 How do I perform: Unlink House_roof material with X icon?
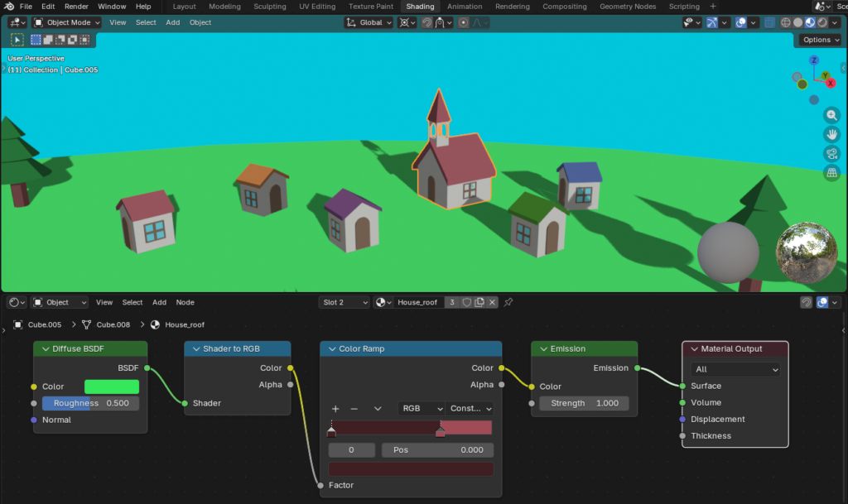point(493,302)
